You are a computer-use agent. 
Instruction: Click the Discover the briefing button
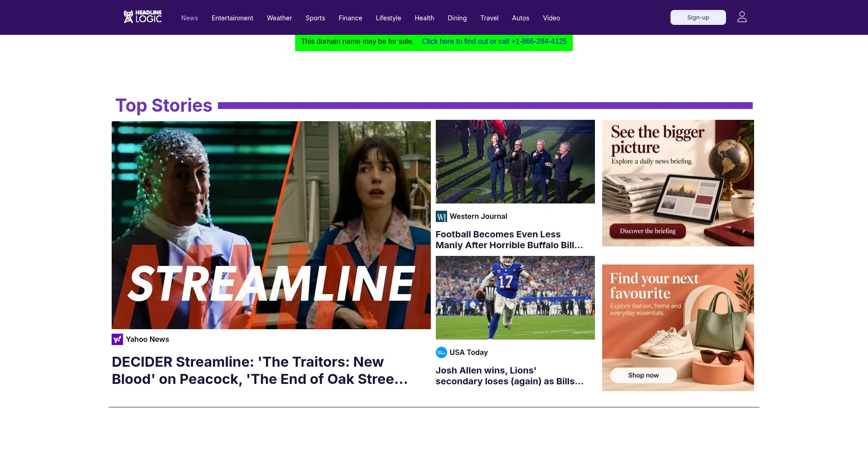click(x=647, y=231)
